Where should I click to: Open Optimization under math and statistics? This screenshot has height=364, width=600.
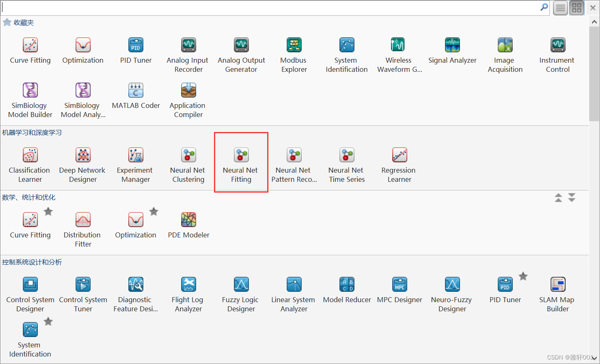tap(136, 226)
